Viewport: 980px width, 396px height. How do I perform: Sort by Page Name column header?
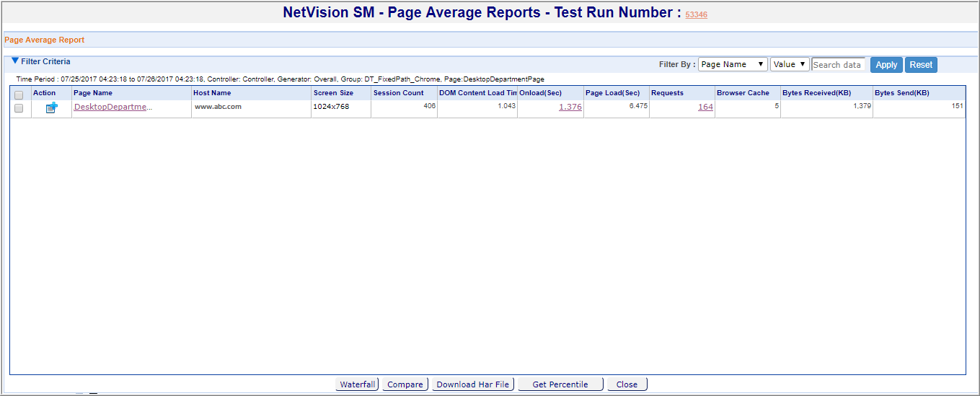tap(131, 93)
